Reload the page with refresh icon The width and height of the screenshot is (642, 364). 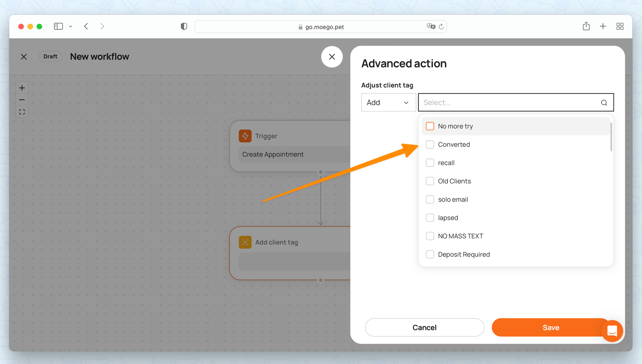click(x=441, y=27)
